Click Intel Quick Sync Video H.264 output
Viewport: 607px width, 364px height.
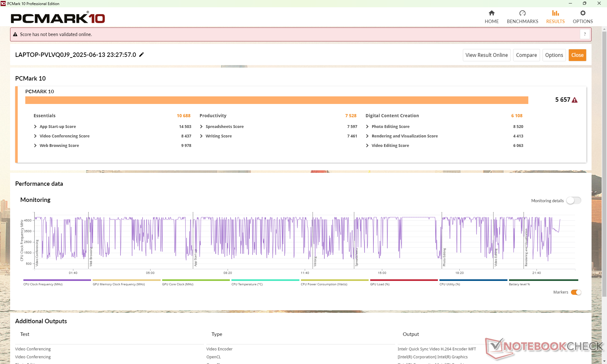[437, 349]
